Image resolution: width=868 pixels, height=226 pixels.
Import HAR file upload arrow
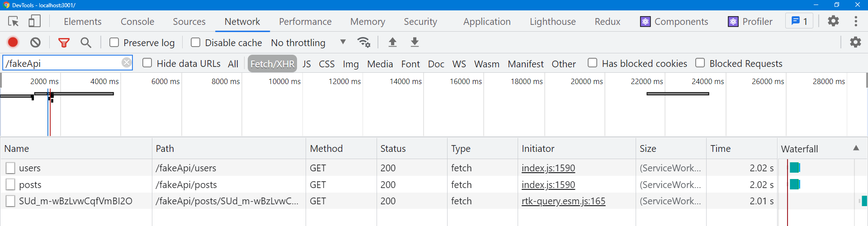pyautogui.click(x=392, y=42)
